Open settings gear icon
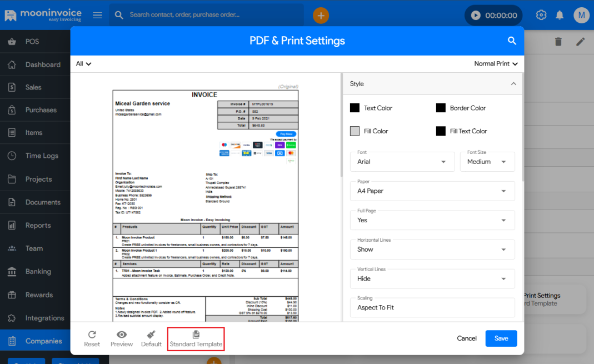This screenshot has height=364, width=594. coord(541,15)
